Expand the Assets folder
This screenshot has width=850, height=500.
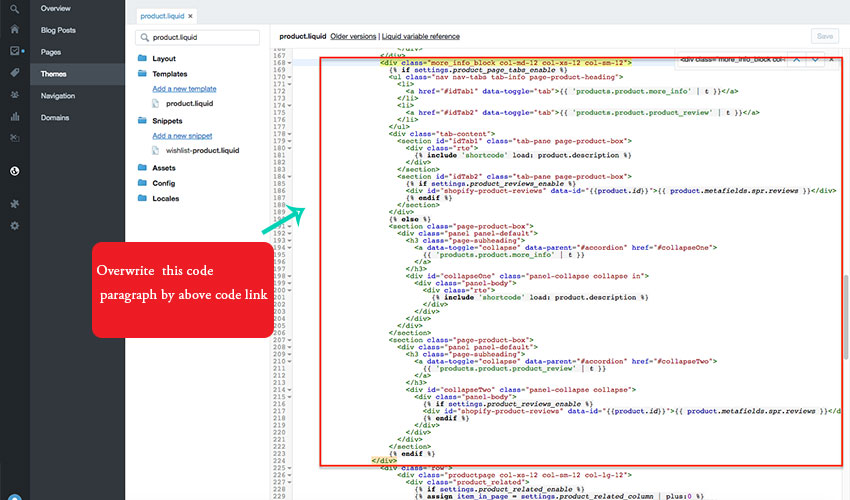pos(164,168)
